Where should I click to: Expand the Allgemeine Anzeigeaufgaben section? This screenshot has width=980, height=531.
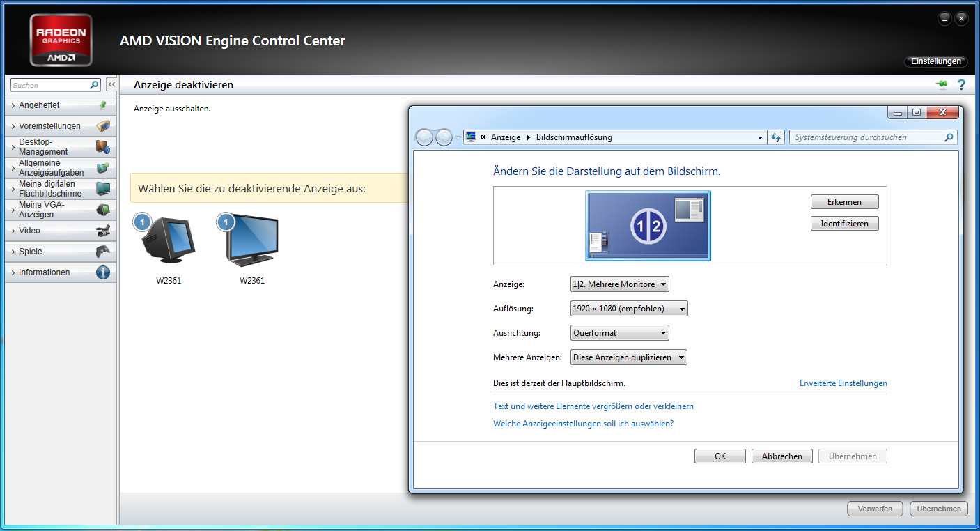coord(60,168)
